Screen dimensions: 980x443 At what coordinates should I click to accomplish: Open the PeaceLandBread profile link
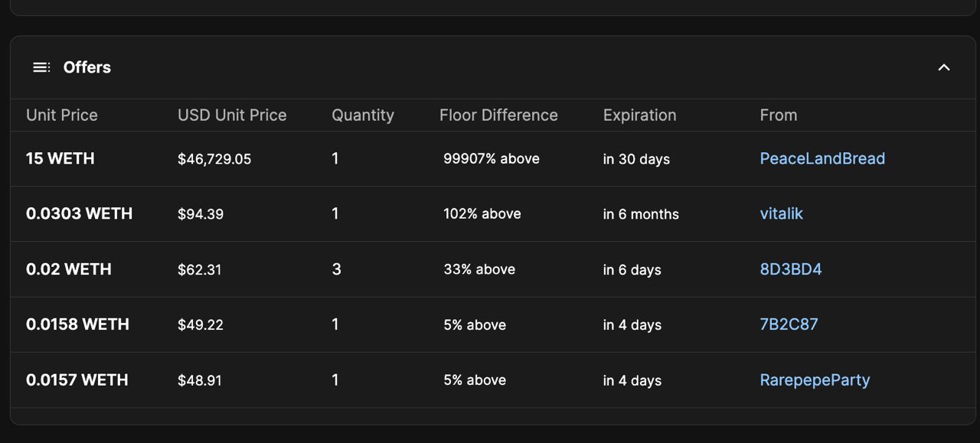coord(822,158)
